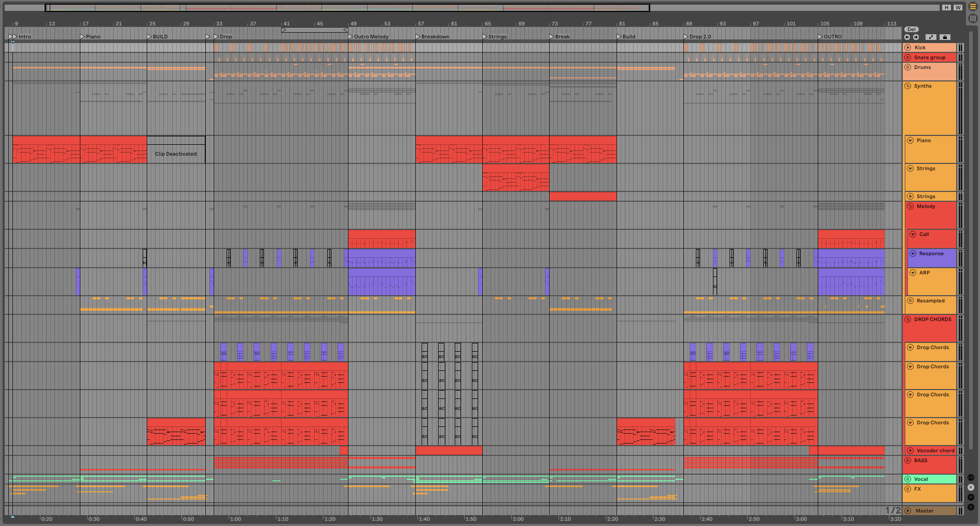The width and height of the screenshot is (980, 526).
Task: Switch to Arrangement view selector icon
Action: [973, 7]
